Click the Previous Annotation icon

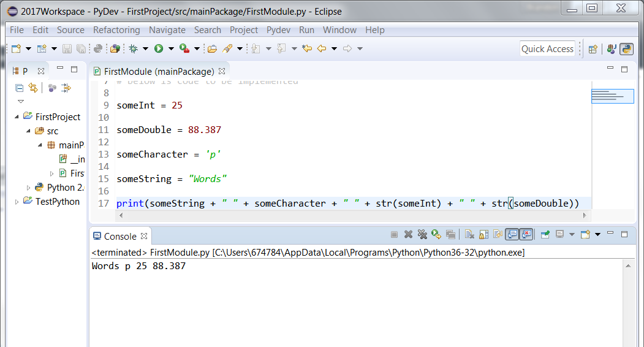pos(281,48)
